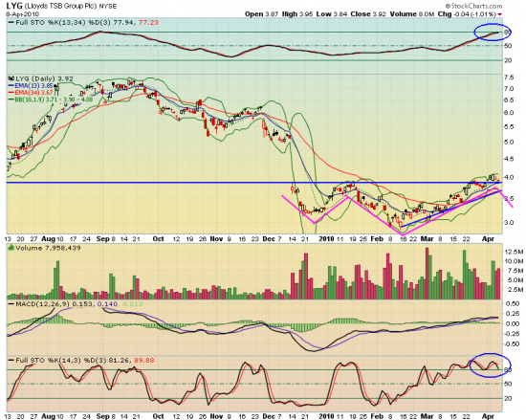Click the 50 label of the top stochastic panel
Viewport: 526px width, 420px height.
(x=508, y=46)
